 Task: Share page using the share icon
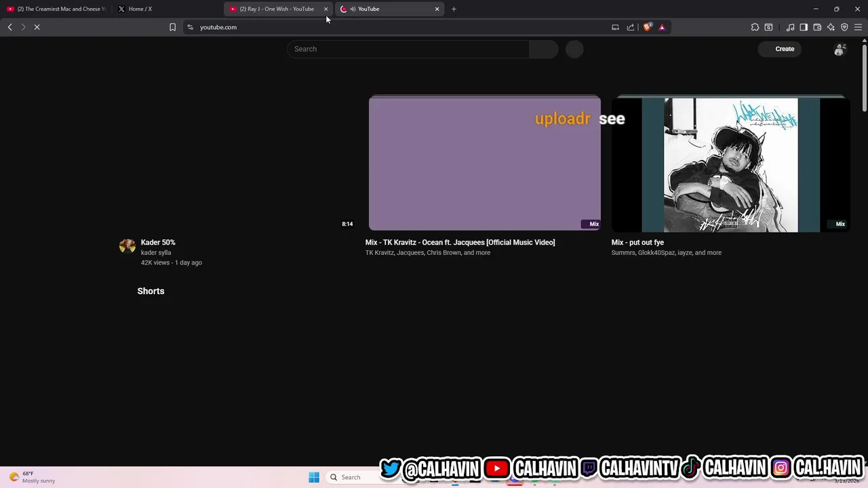click(631, 27)
